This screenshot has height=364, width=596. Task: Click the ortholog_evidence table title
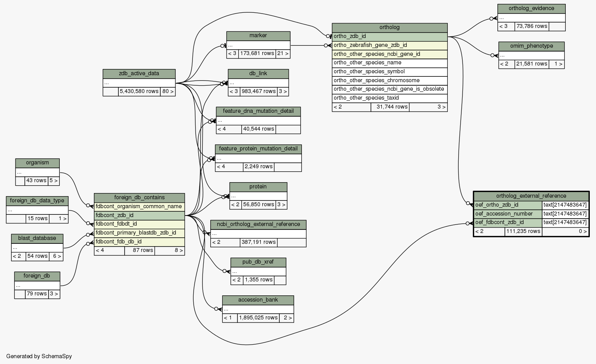tap(531, 9)
